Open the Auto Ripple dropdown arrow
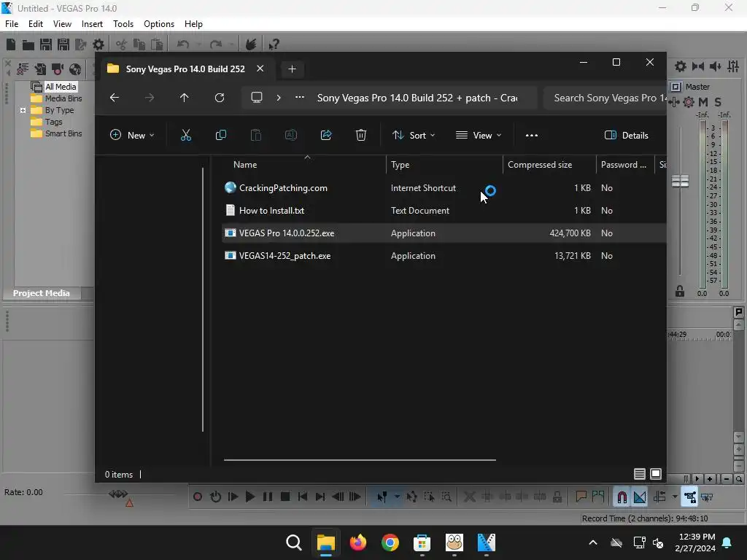This screenshot has width=747, height=560. point(675,497)
